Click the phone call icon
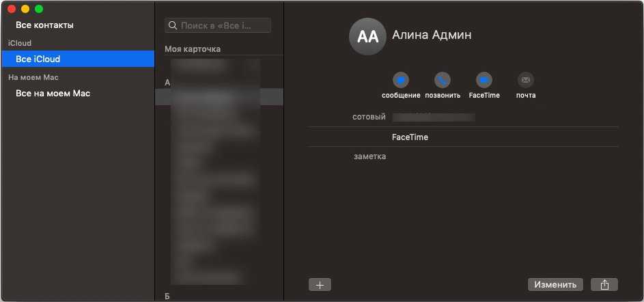This screenshot has height=302, width=644. pyautogui.click(x=443, y=79)
